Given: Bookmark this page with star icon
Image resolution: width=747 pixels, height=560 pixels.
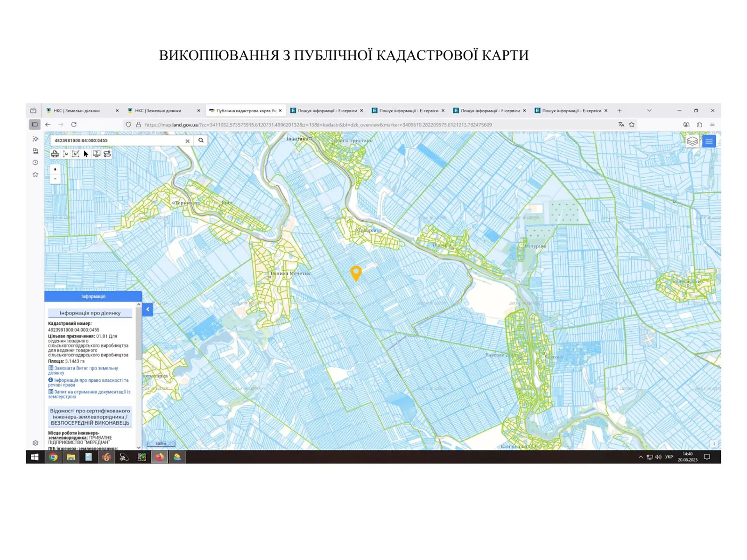Looking at the screenshot, I should click(632, 125).
